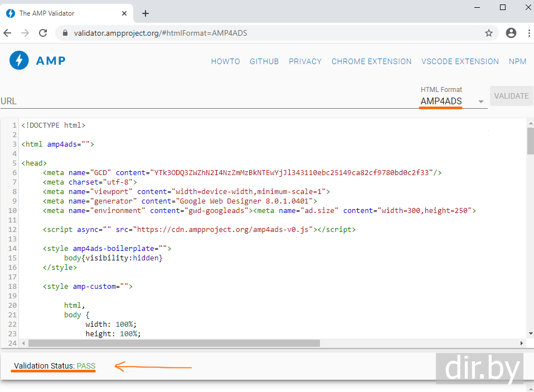Click the horizontal scrollbar of the code editor

(x=174, y=343)
